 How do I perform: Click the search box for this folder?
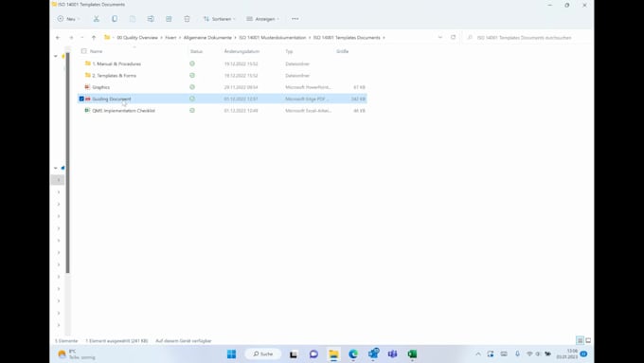coord(527,37)
